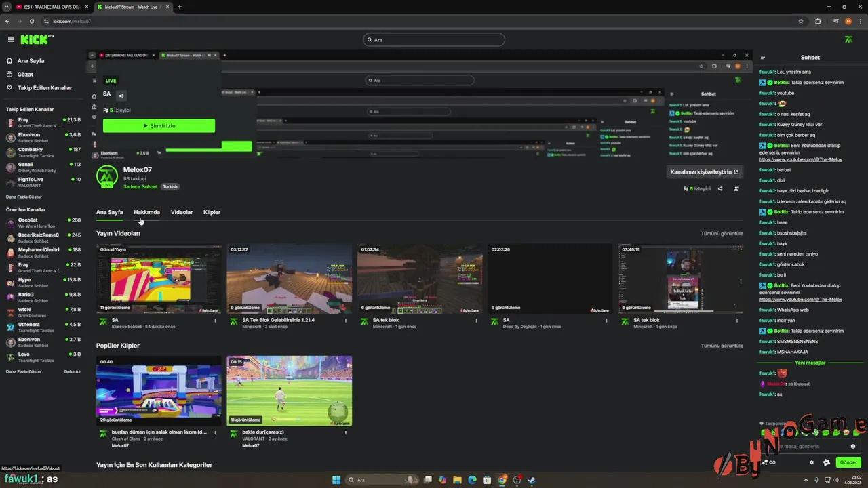Close the Melox07 Stream browser tab
Viewport: 868px width, 488px height.
tap(167, 7)
